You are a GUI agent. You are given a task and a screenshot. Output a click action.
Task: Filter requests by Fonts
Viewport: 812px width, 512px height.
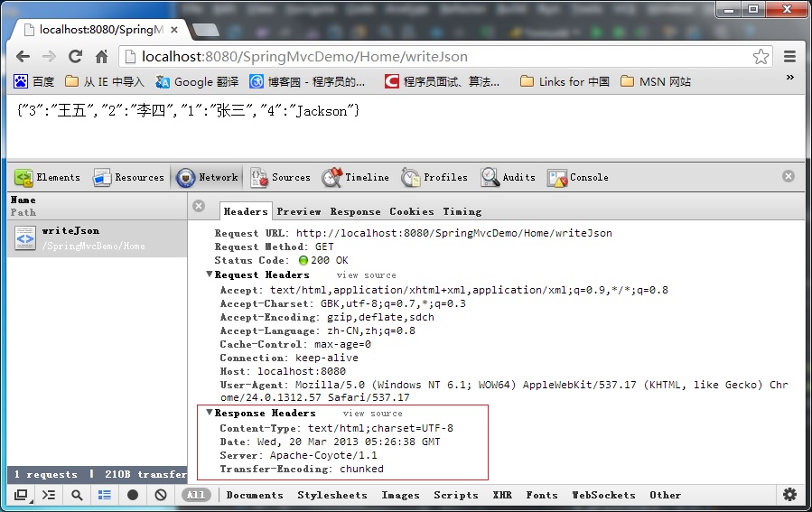(x=542, y=495)
